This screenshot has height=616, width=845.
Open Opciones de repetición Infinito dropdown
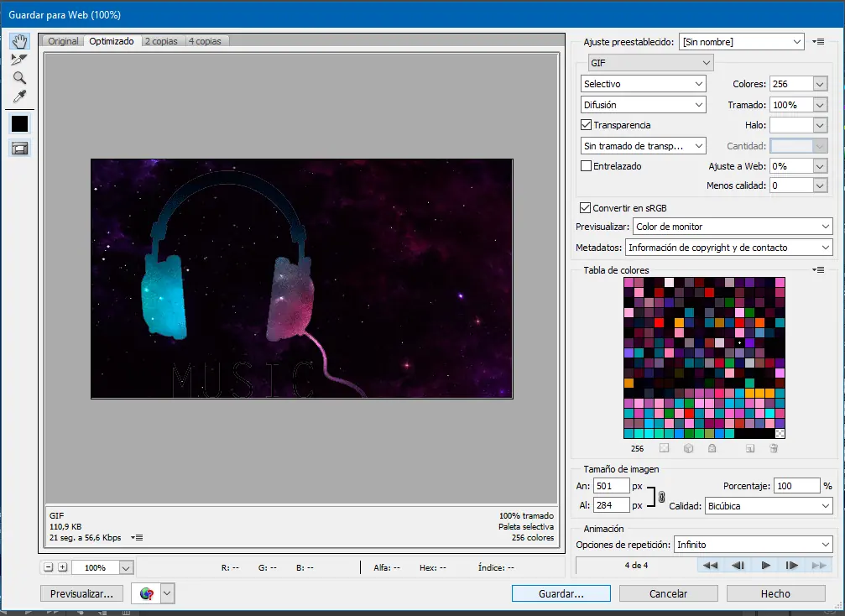pos(754,545)
